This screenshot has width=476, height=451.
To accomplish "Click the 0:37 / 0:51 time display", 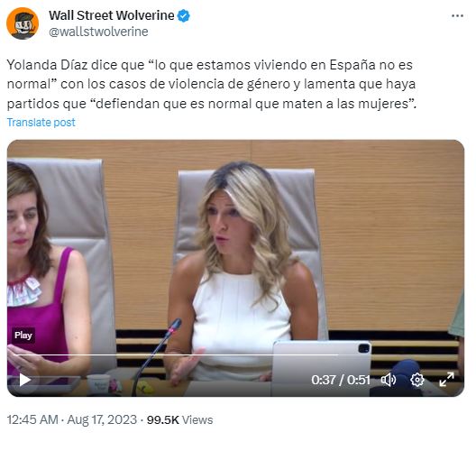I will [341, 380].
